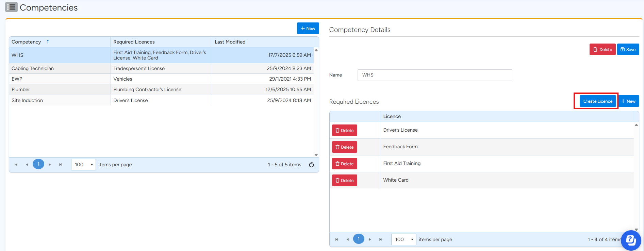The height and width of the screenshot is (251, 644).
Task: Open the help chat widget icon
Action: click(631, 240)
